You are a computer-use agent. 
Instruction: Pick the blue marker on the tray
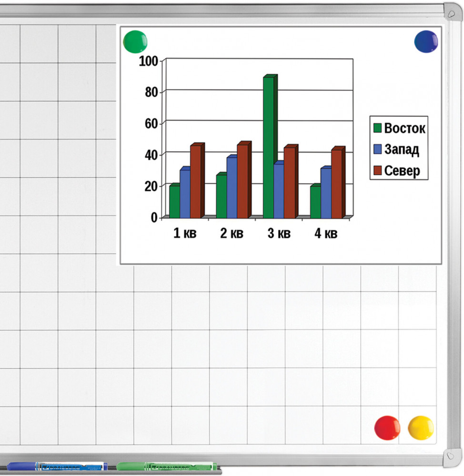point(57,467)
